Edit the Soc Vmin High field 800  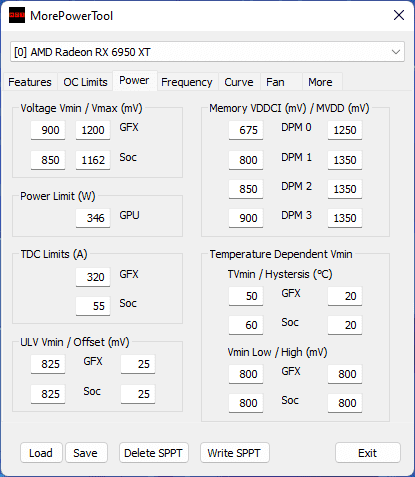345,403
